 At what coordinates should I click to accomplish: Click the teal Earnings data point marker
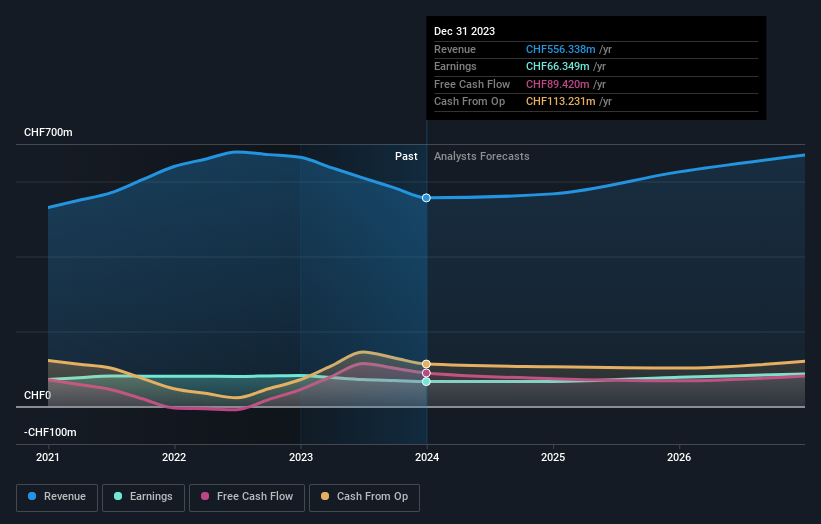point(426,382)
